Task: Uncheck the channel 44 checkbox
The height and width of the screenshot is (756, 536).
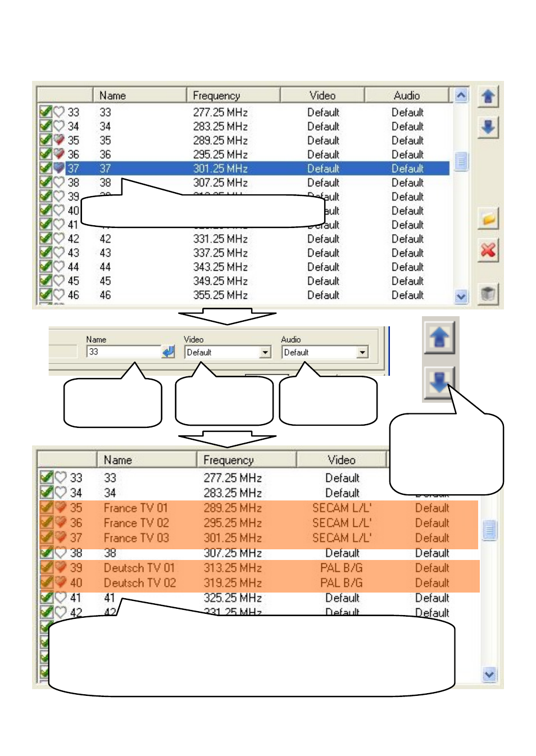Action: click(x=46, y=266)
